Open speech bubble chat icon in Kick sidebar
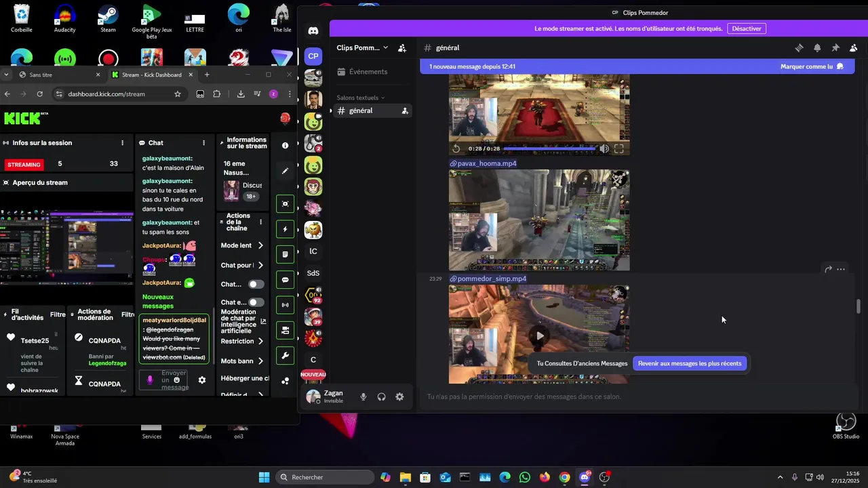 click(x=285, y=280)
